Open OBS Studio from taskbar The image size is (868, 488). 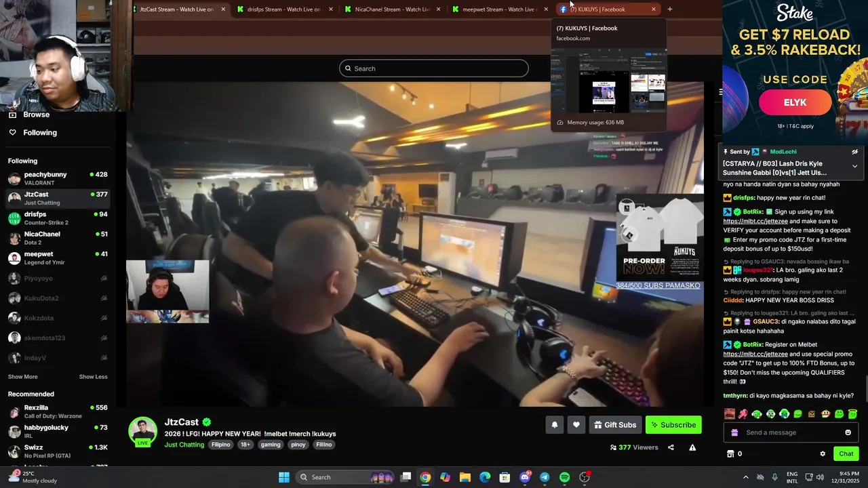585,477
